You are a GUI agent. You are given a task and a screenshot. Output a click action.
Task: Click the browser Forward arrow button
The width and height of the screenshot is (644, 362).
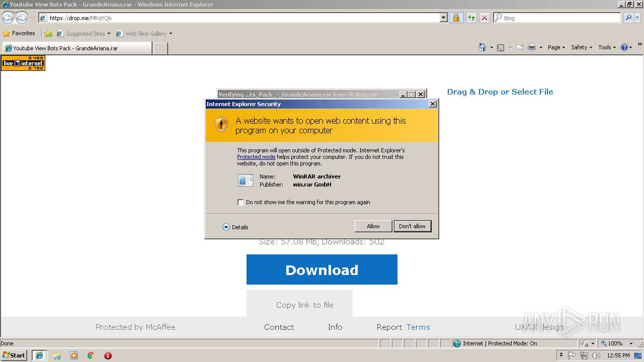(22, 18)
